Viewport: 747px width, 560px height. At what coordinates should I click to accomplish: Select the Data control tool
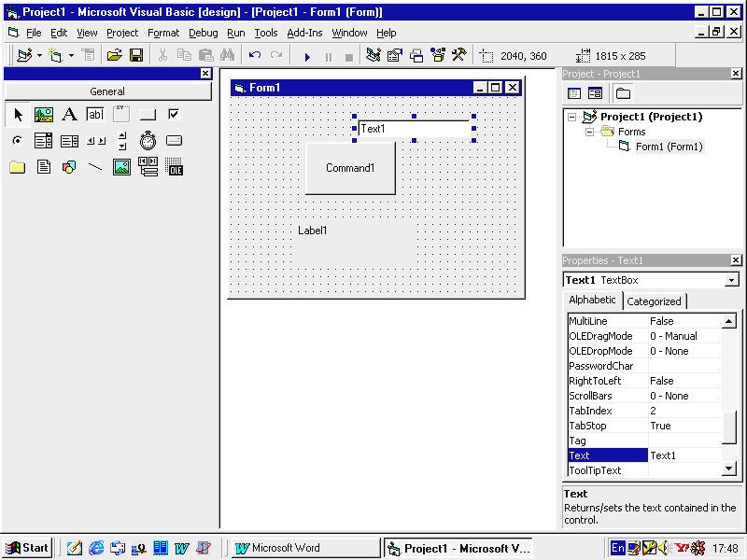(x=148, y=167)
